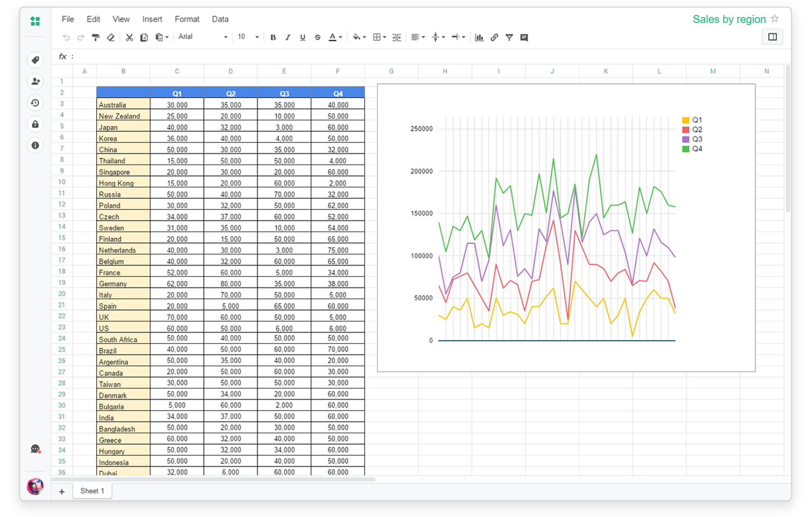
Task: Add a new sheet with plus button
Action: coord(62,492)
